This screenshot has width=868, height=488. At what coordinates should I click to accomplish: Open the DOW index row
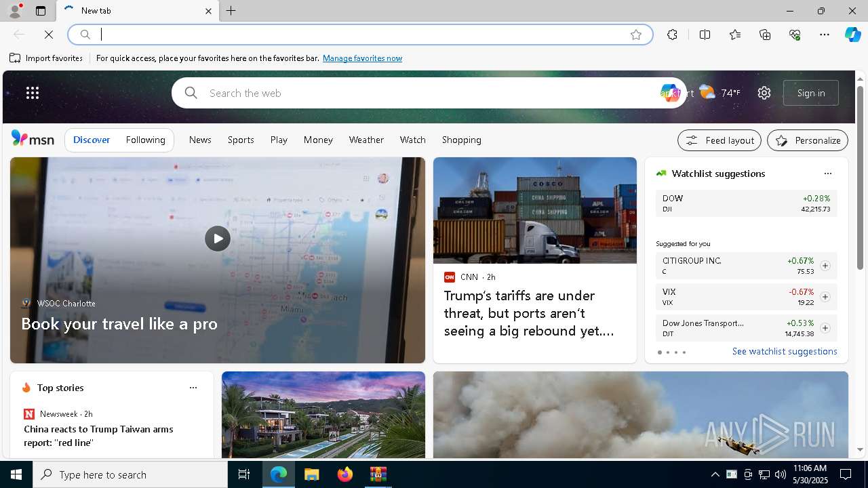747,203
